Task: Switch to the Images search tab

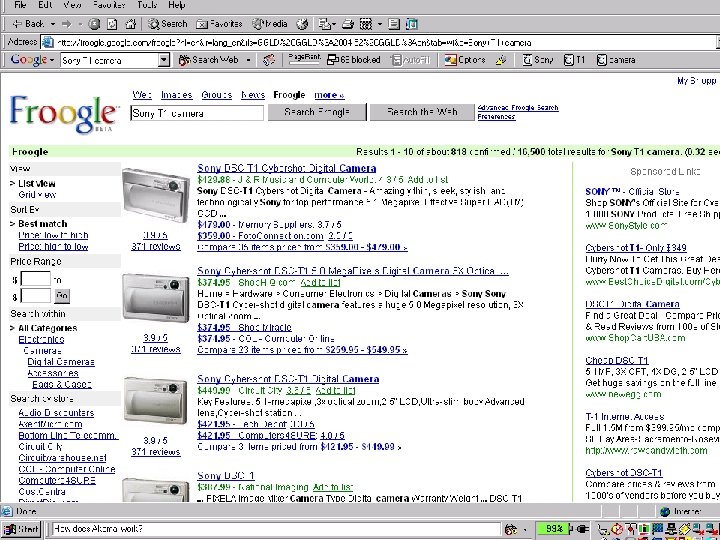Action: [x=176, y=95]
